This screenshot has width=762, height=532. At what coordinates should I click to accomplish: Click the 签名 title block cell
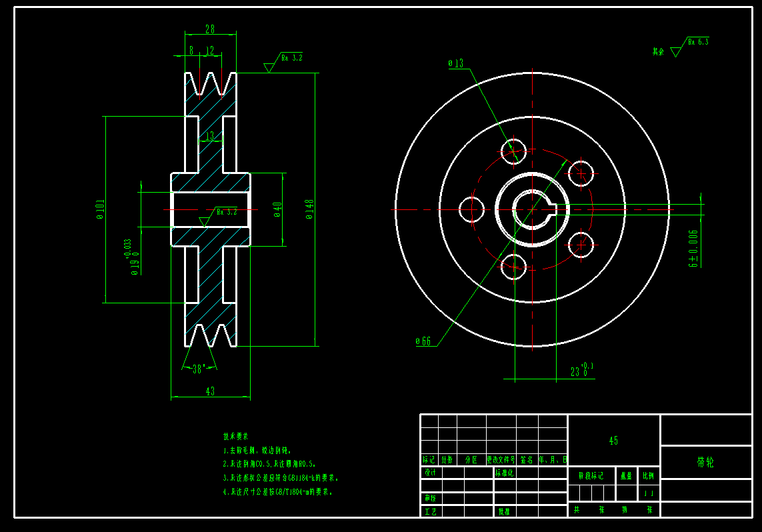tap(527, 459)
